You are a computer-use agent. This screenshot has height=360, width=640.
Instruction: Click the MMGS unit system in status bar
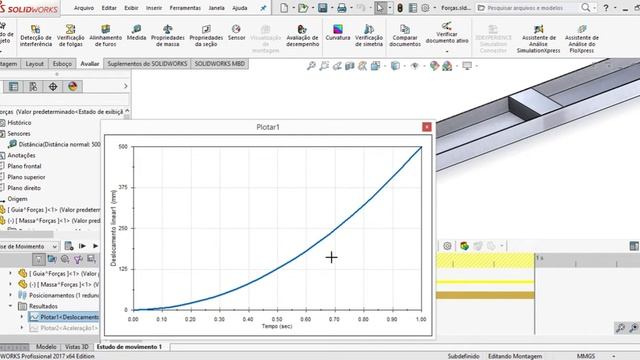pos(586,356)
